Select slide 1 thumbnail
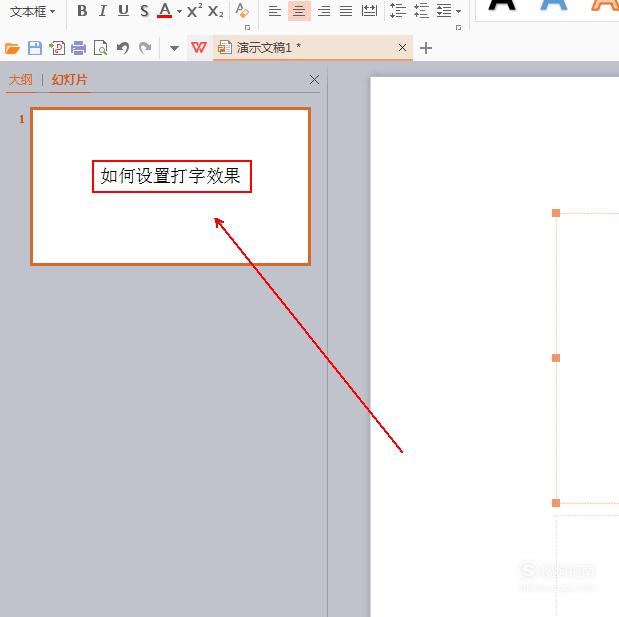 click(171, 186)
